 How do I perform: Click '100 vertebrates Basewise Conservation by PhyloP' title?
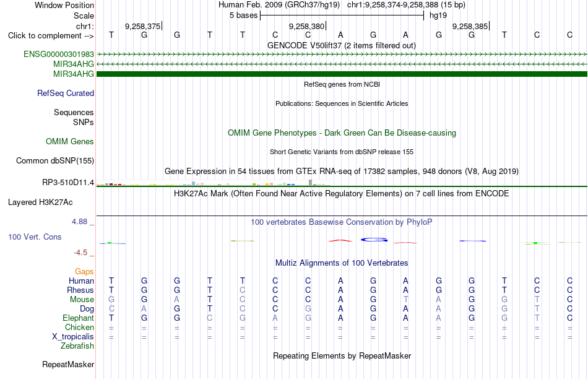click(x=342, y=222)
